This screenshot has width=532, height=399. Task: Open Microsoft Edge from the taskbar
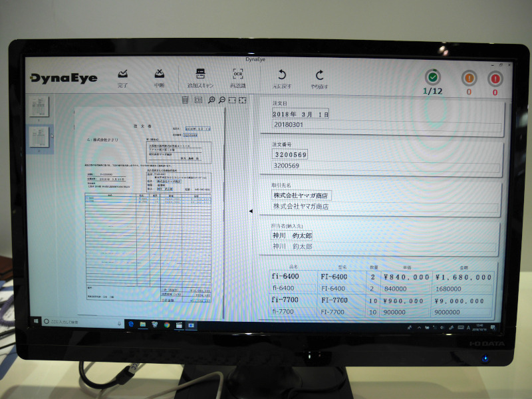tap(131, 324)
